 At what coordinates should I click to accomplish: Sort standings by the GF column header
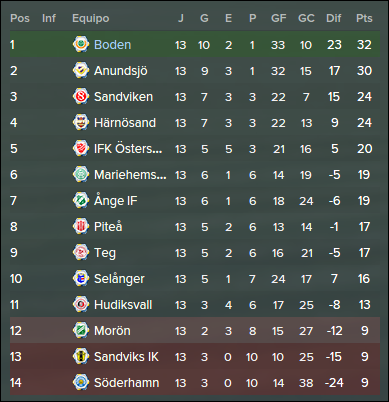(278, 18)
